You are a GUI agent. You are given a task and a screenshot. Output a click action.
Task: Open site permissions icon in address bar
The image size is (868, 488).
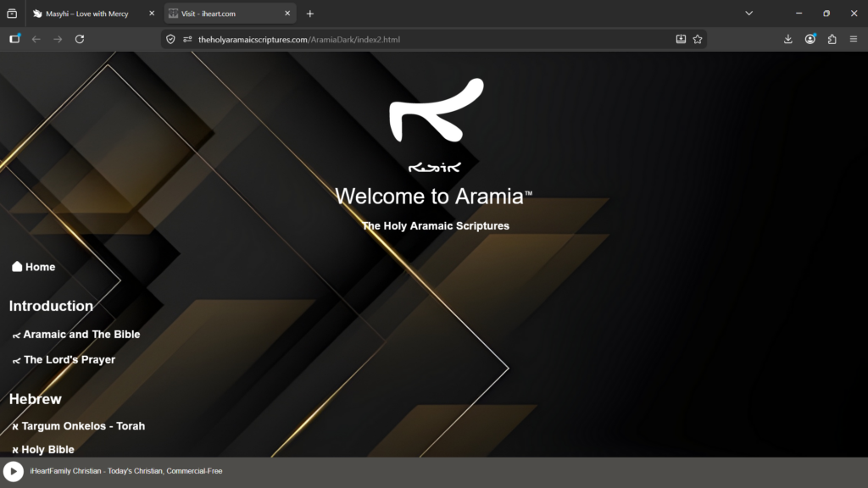coord(187,39)
